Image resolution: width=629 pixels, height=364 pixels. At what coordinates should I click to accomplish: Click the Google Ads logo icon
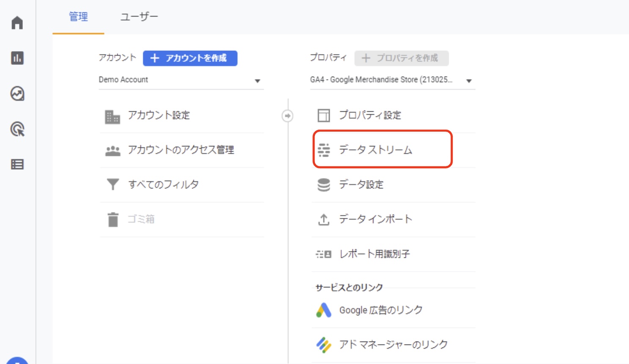[324, 310]
